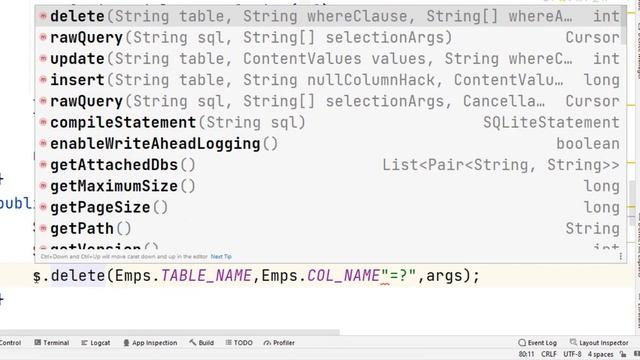Open the Profiler tool window
The image size is (640, 360).
(x=279, y=343)
